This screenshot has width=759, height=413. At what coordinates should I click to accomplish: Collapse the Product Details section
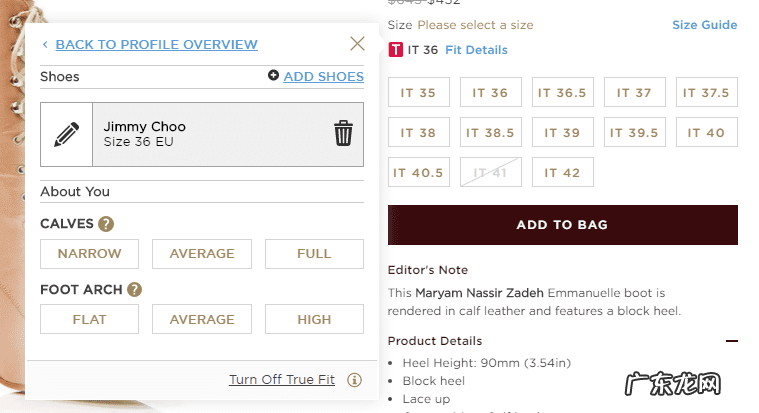tap(731, 341)
